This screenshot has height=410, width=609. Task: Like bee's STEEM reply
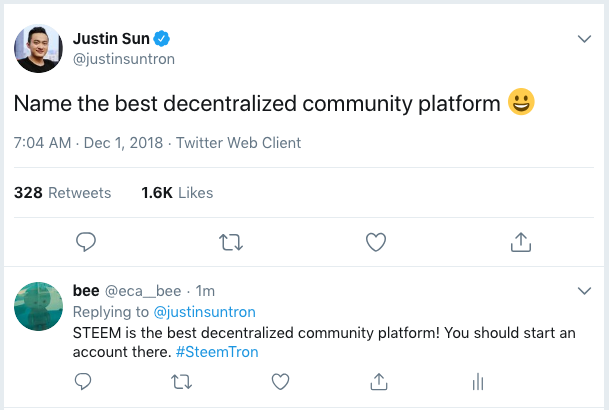(281, 381)
